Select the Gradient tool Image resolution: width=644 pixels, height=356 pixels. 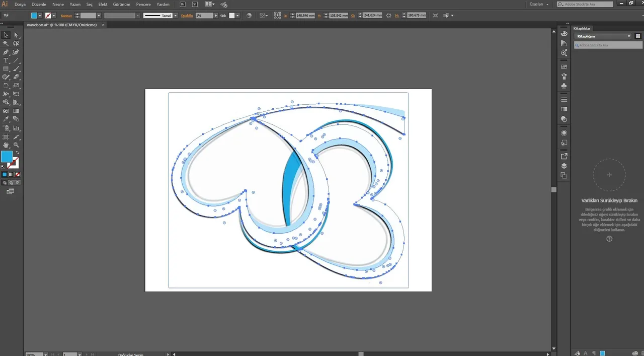point(16,111)
